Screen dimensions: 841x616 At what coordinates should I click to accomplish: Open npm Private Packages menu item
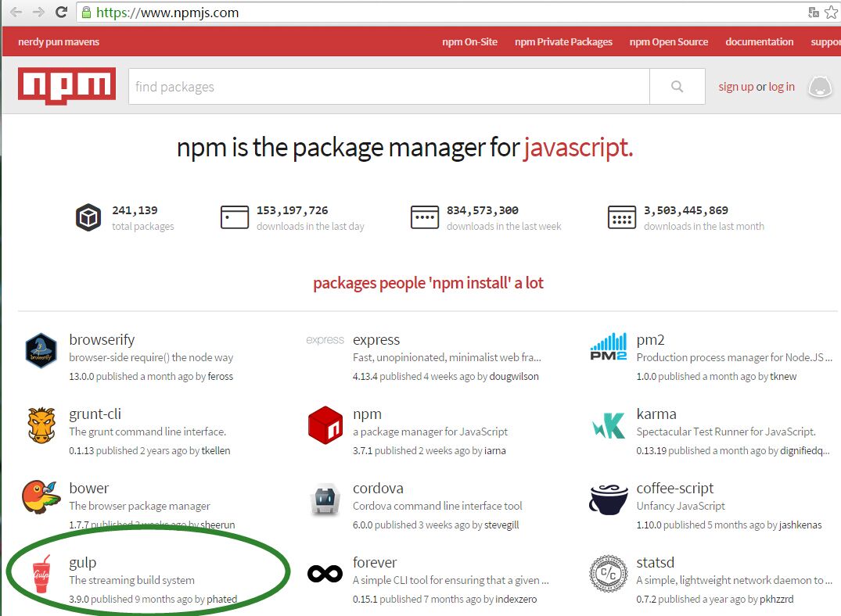(563, 41)
